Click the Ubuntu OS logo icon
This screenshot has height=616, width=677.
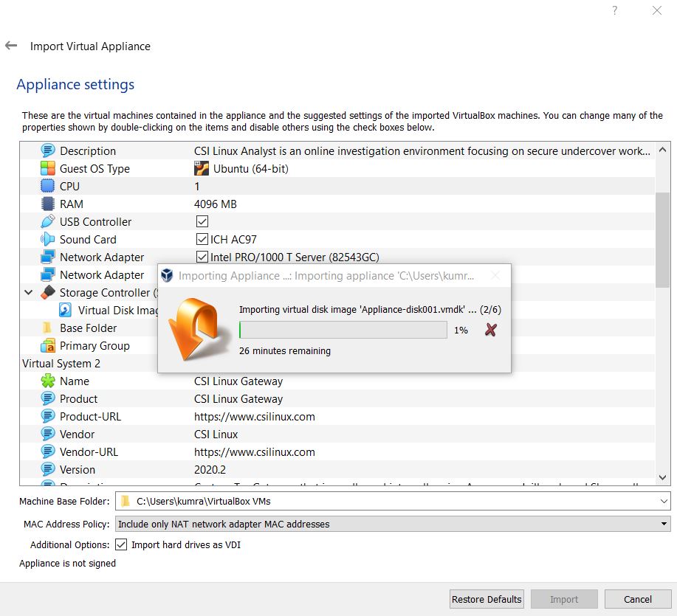[x=202, y=168]
